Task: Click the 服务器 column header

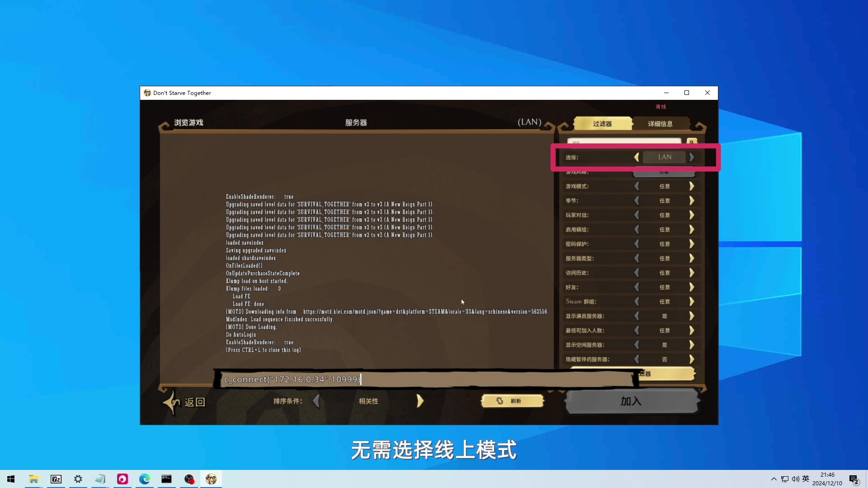Action: (x=356, y=122)
